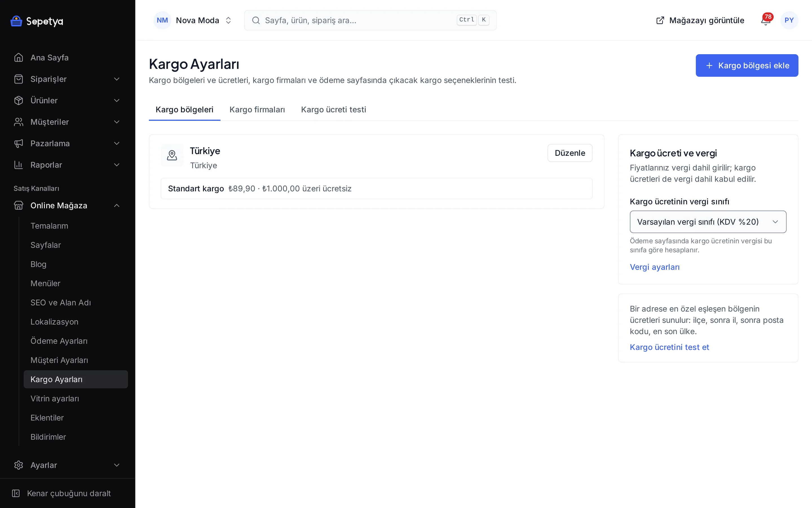Expand the Ayarlar menu chevron
812x508 pixels.
tap(117, 465)
